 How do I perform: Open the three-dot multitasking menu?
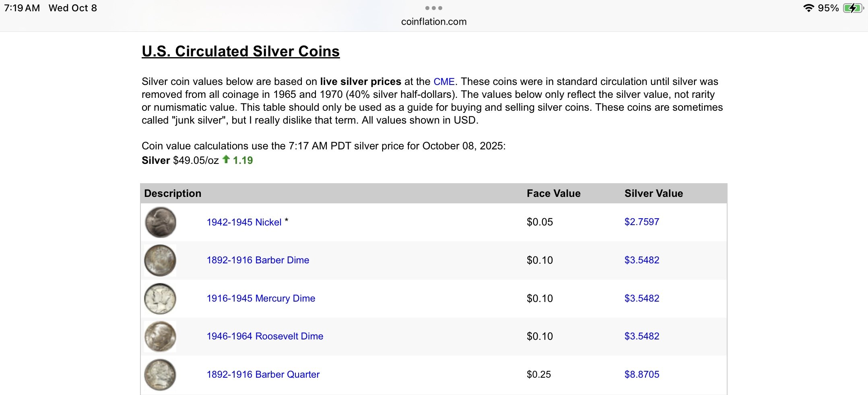coord(434,8)
